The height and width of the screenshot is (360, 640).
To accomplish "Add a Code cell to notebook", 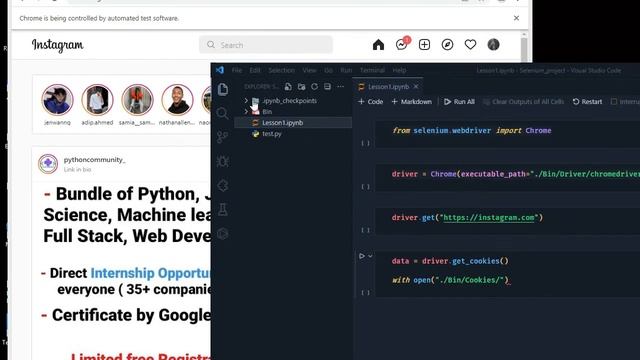I will tap(371, 102).
